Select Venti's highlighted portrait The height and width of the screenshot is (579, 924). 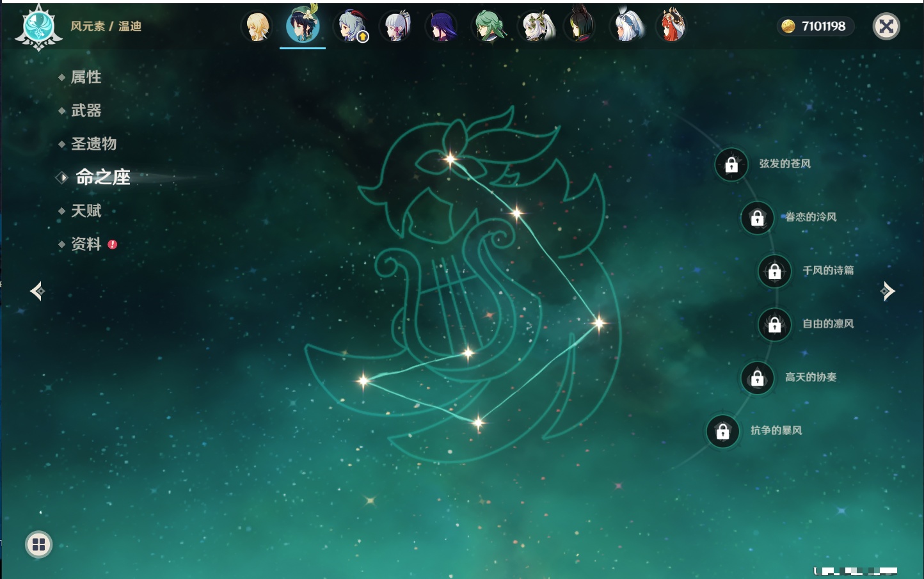303,26
